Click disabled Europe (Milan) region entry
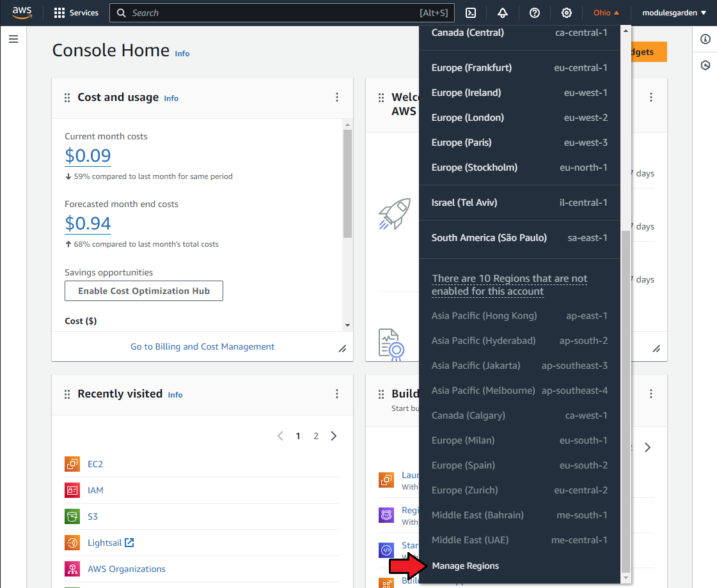The width and height of the screenshot is (717, 588). pos(519,440)
